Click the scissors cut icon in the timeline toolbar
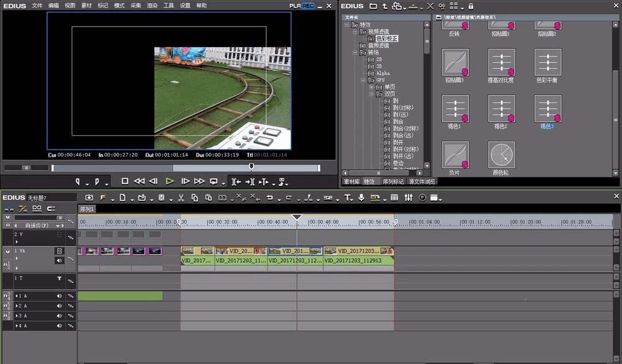 [180, 198]
